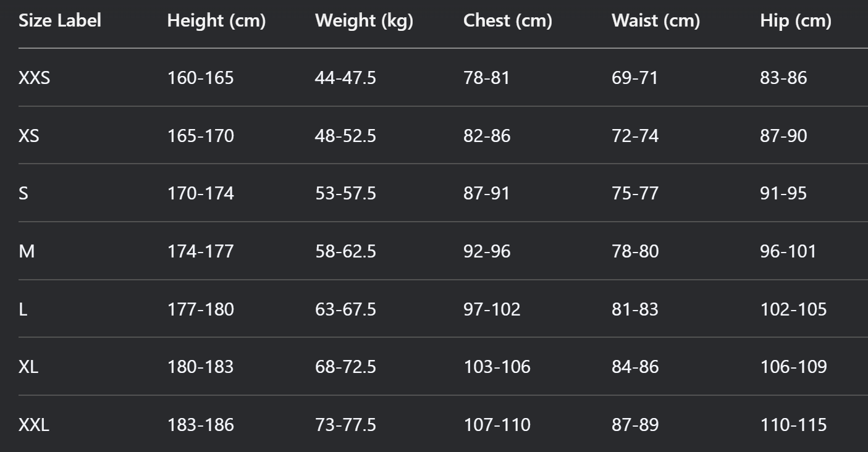Click the 170-174 height value
868x452 pixels.
(x=201, y=194)
